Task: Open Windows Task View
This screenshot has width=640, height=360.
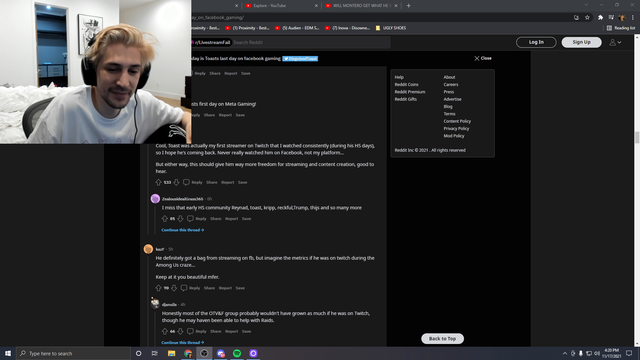Action: pyautogui.click(x=155, y=353)
